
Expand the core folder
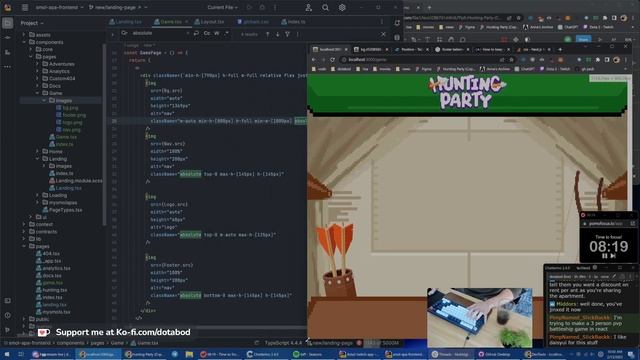[31, 49]
